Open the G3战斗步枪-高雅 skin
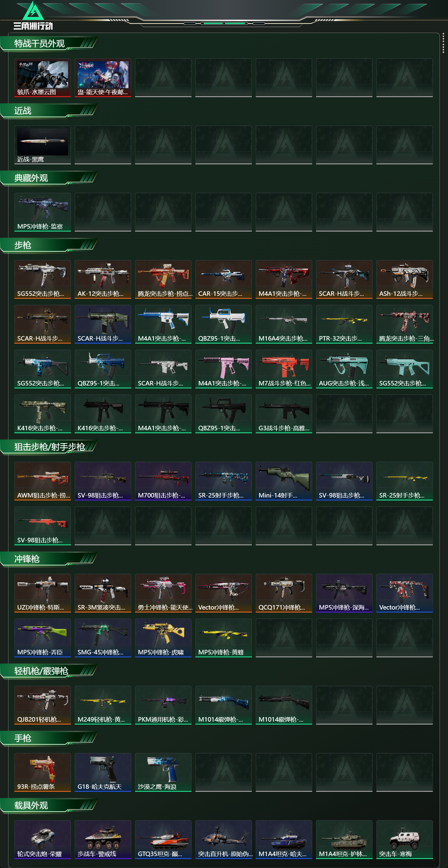448x868 pixels. (284, 414)
